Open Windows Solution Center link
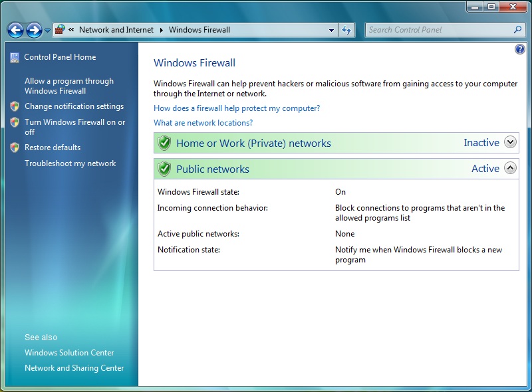Image resolution: width=532 pixels, height=392 pixels. (x=69, y=353)
